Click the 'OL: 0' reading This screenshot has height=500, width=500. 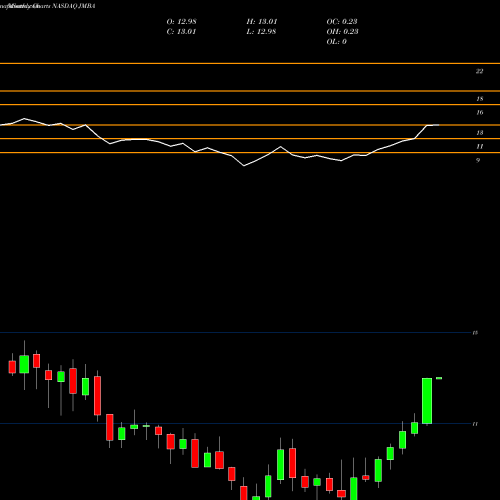click(x=336, y=41)
